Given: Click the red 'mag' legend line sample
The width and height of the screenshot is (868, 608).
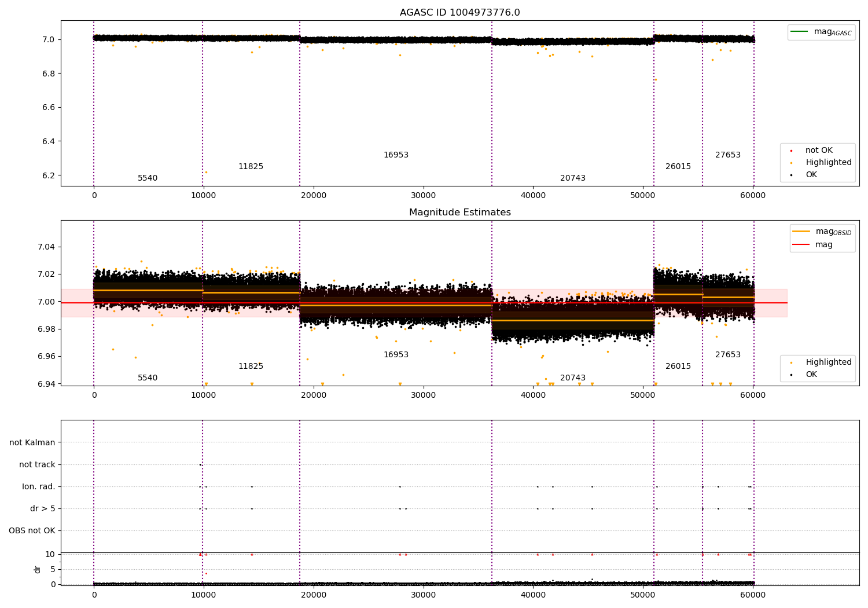Looking at the screenshot, I should coord(801,244).
